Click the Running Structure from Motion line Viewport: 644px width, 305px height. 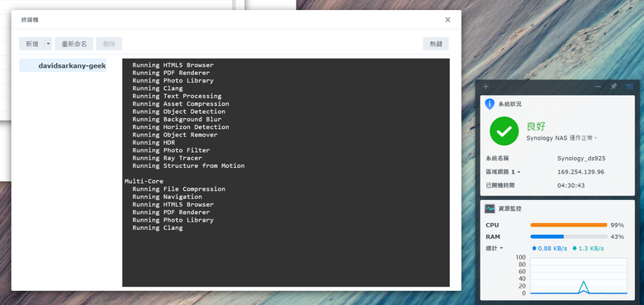188,165
